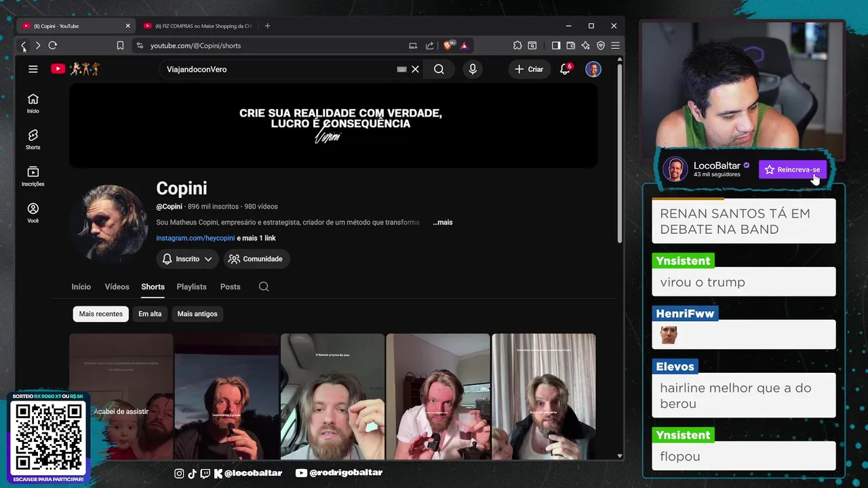
Task: Go to Início in the sidebar
Action: point(33,103)
